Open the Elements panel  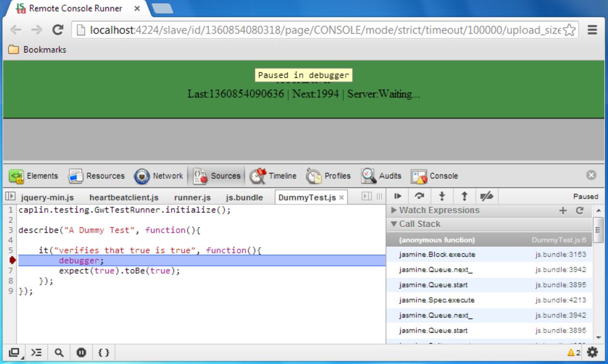tap(34, 176)
